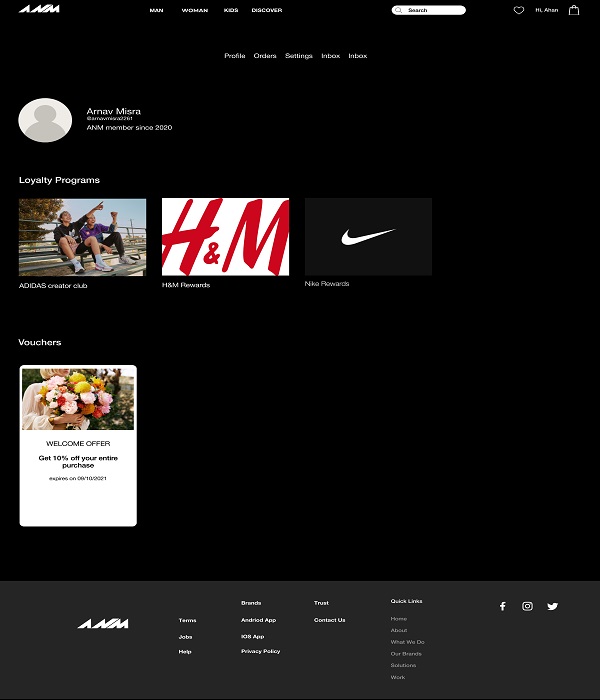Visit the Instagram page icon

tap(527, 606)
